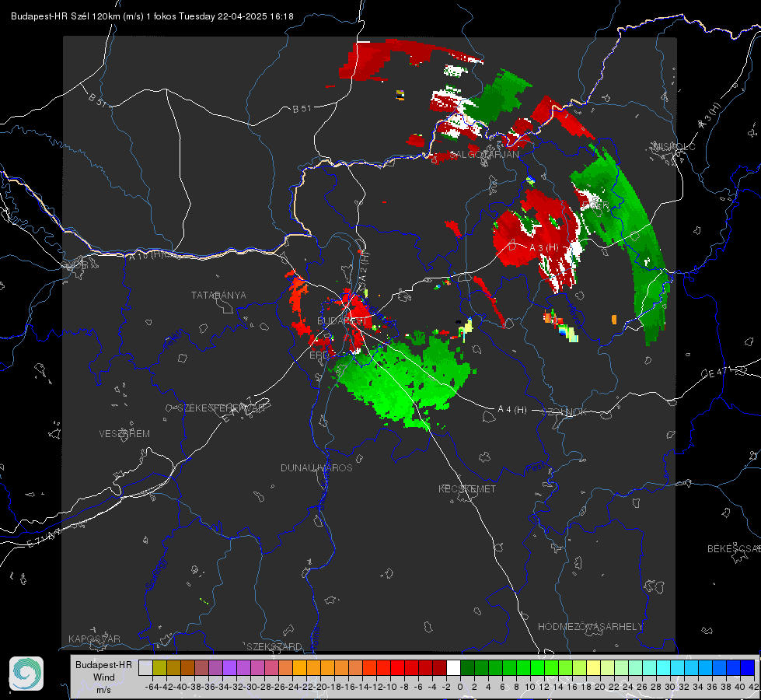Click the 'Somogy' county label

(155, 574)
